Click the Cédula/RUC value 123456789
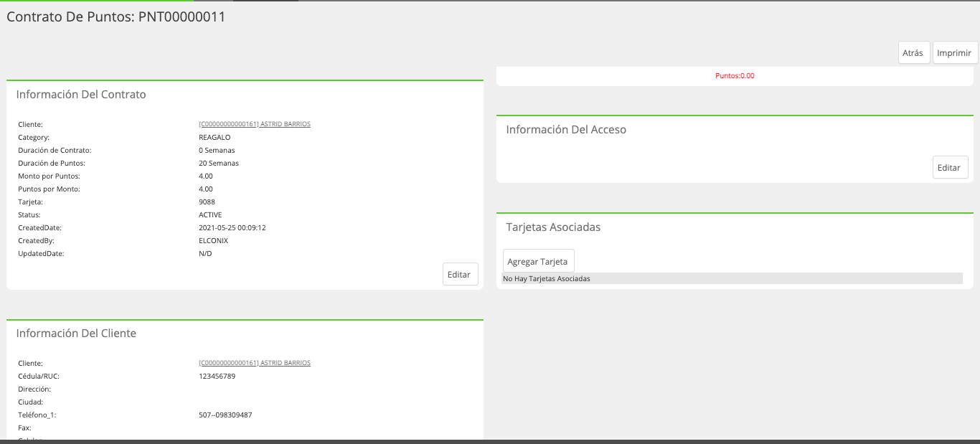980x444 pixels. click(217, 376)
